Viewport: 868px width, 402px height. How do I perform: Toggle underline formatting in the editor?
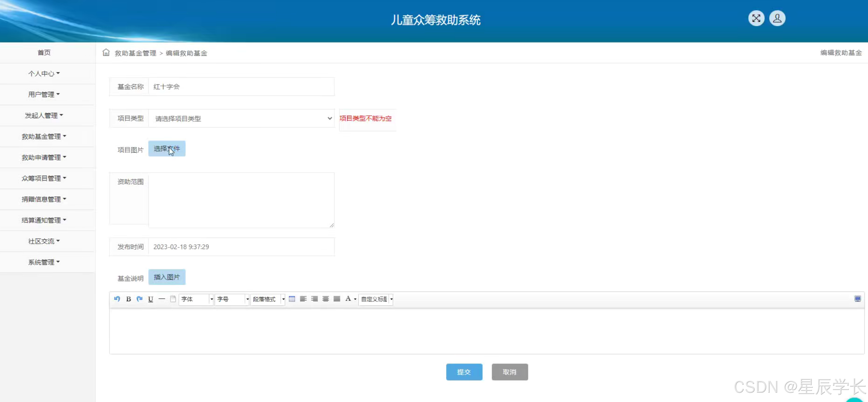(151, 299)
